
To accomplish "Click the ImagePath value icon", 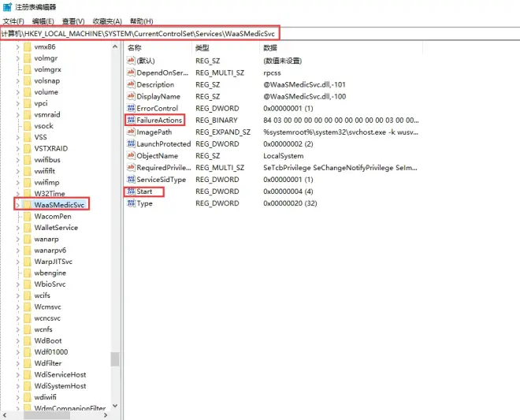I will coord(131,132).
